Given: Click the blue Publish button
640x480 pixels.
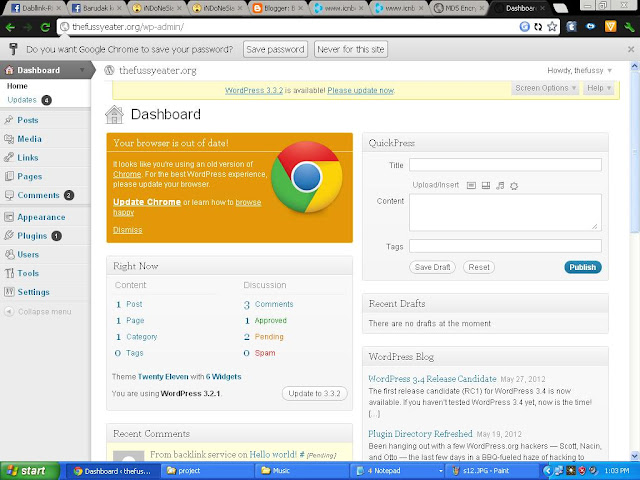Looking at the screenshot, I should coord(583,267).
